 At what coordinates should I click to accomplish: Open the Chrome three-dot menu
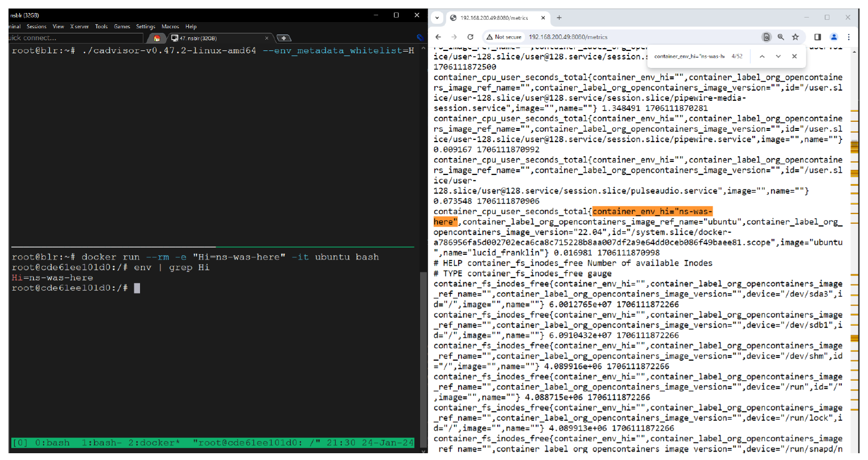pos(849,37)
